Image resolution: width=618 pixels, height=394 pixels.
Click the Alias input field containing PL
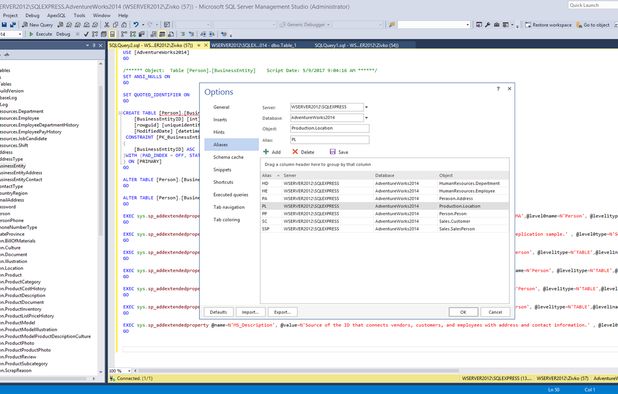tap(329, 139)
